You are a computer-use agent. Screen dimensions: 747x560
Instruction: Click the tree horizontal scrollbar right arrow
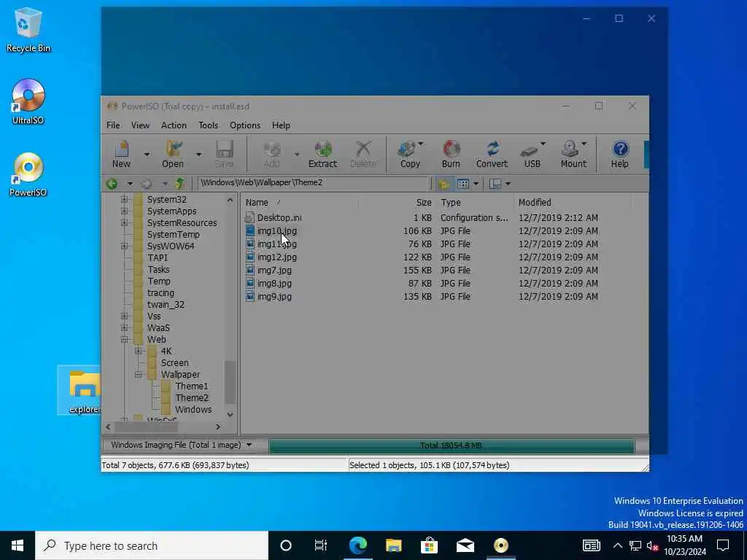click(x=218, y=427)
